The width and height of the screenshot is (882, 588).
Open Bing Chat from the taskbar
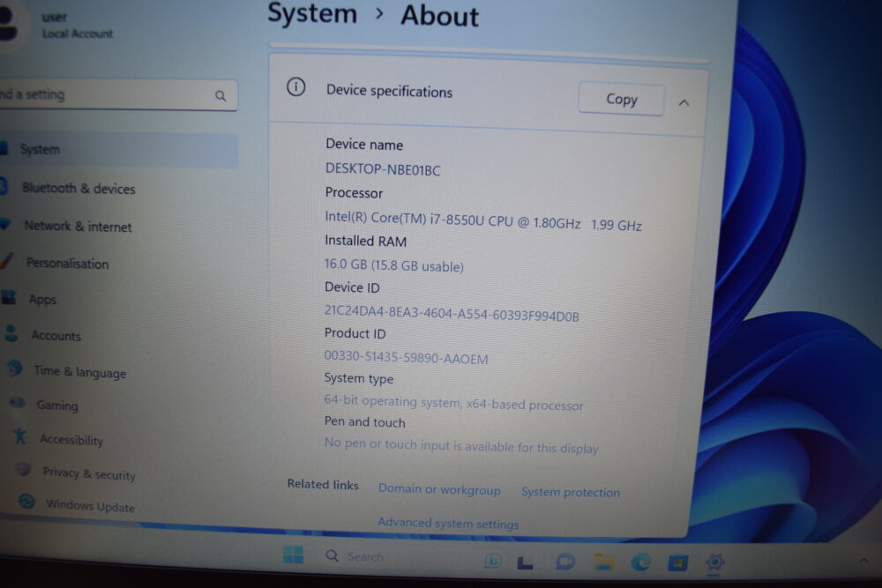(493, 560)
